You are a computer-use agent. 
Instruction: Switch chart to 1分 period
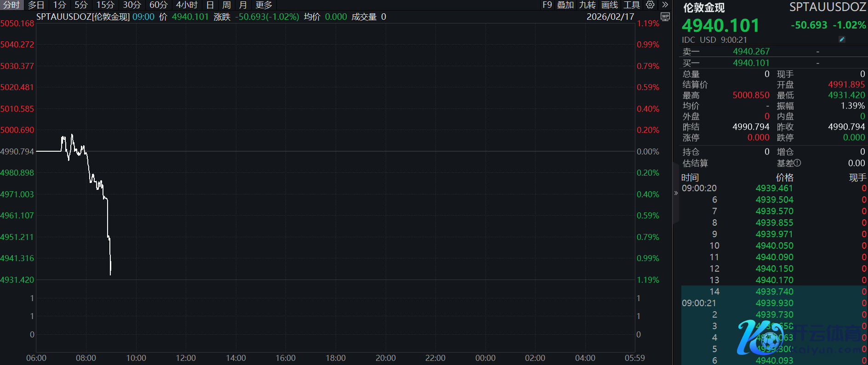coord(59,5)
